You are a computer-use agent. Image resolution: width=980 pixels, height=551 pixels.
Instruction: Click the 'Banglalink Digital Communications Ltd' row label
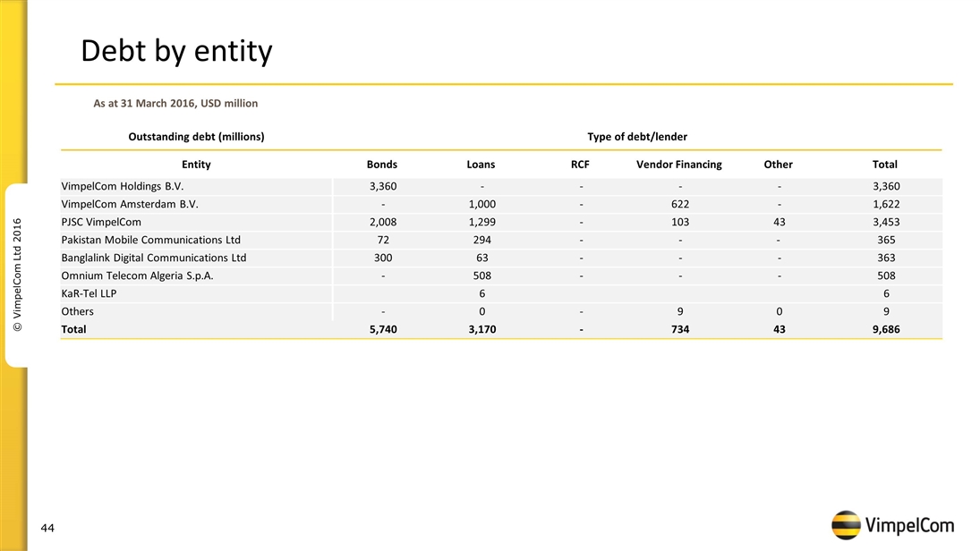pos(153,258)
